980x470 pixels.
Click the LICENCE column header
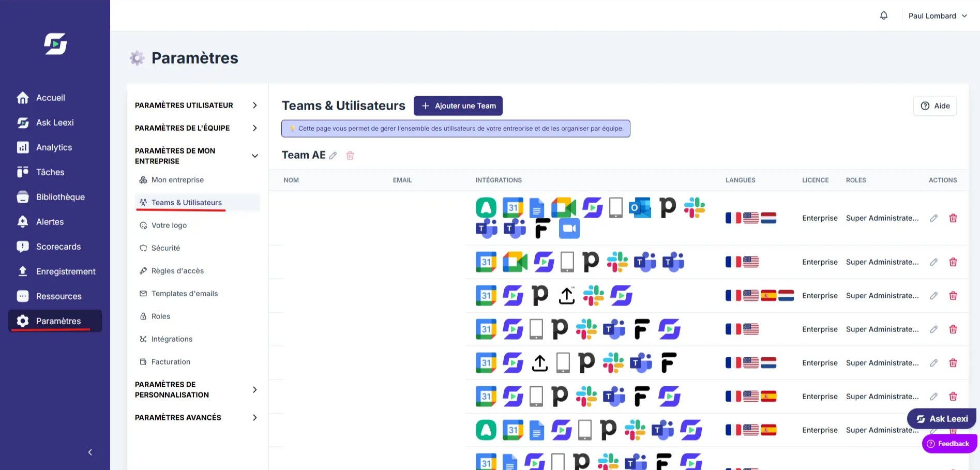(816, 180)
